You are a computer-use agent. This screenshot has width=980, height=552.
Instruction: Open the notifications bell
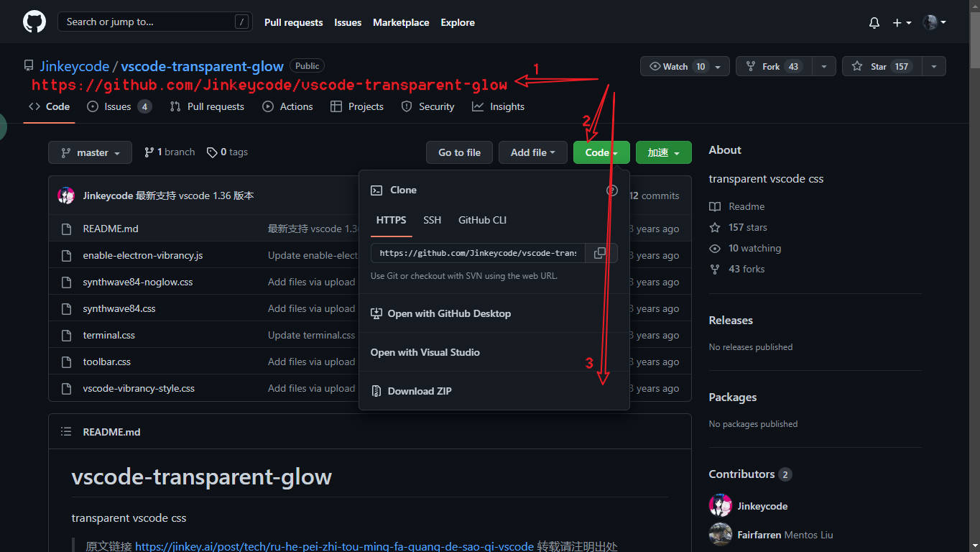coord(874,22)
